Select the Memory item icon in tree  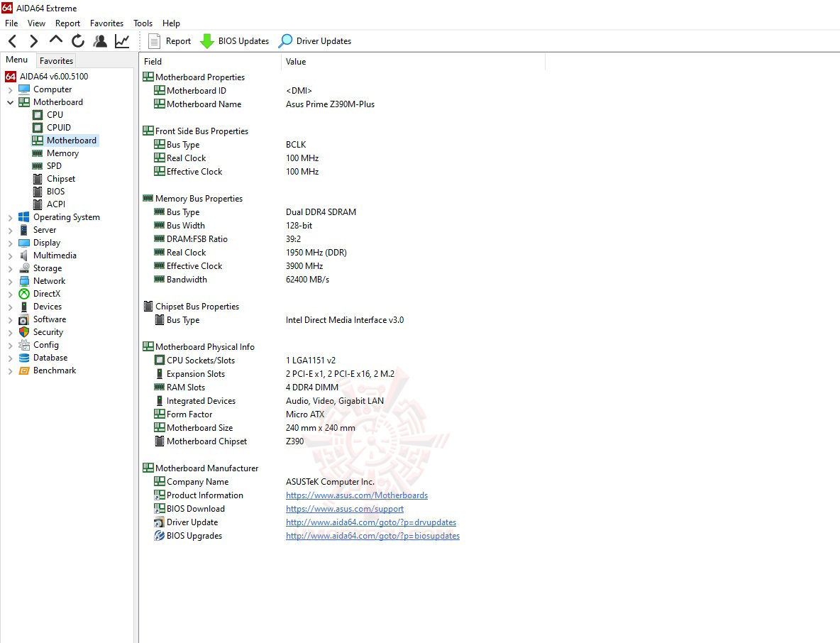pos(38,153)
